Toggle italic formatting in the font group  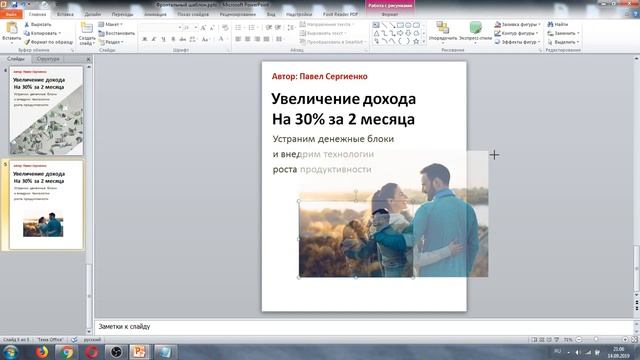point(154,39)
